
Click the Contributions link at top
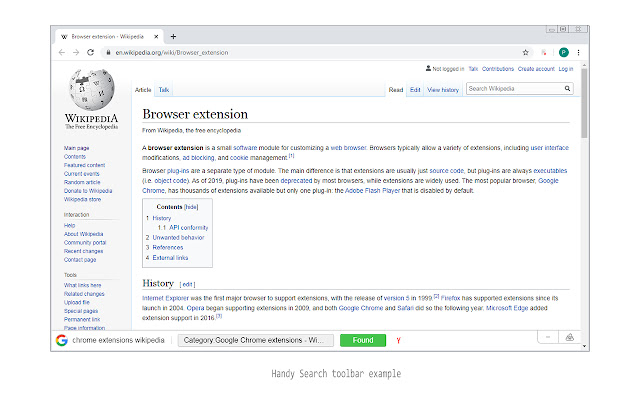click(498, 69)
